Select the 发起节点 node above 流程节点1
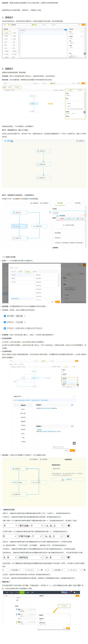The image size is (88, 644). click(43, 151)
